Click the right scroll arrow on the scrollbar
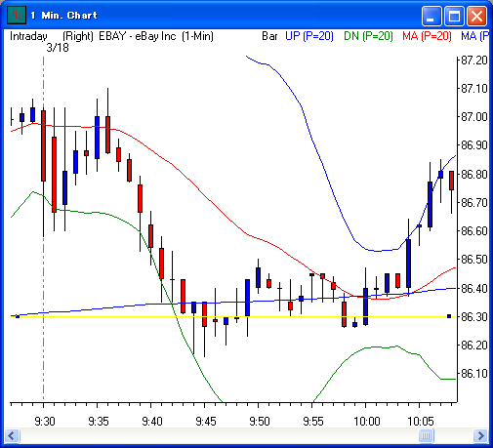493x448 pixels. [x=480, y=435]
